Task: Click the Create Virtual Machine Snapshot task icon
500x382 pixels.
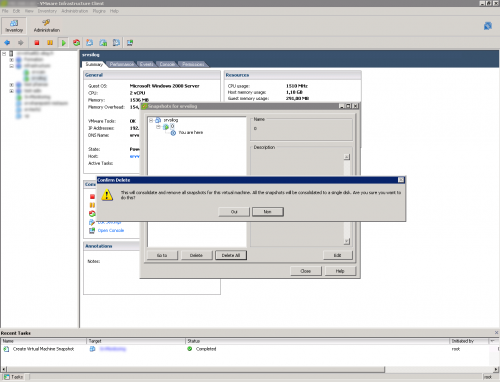Action: click(6, 349)
